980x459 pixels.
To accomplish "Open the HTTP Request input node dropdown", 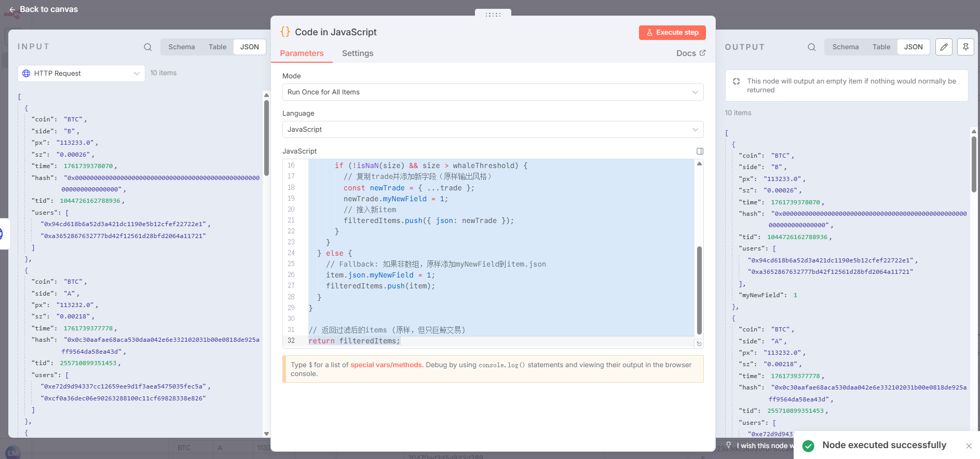I will (x=81, y=74).
